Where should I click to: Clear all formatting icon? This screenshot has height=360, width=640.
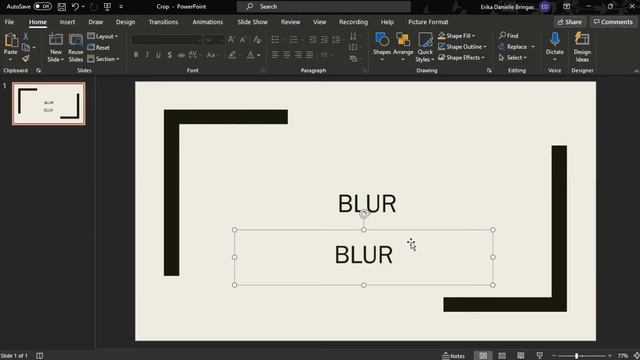click(x=257, y=40)
